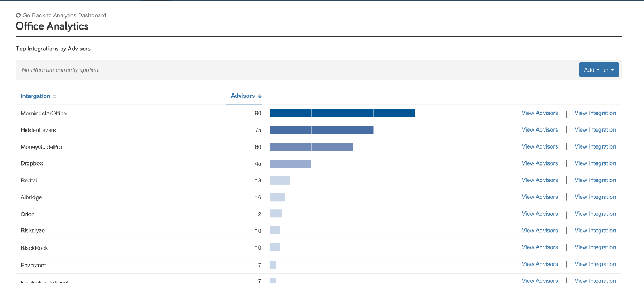Viewport: 644px width, 283px height.
Task: Click the back arrow icon beside Analytics Dashboard
Action: [19, 15]
